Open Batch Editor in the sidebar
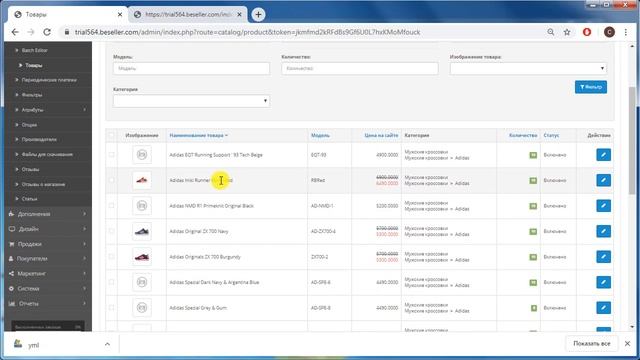 35,50
